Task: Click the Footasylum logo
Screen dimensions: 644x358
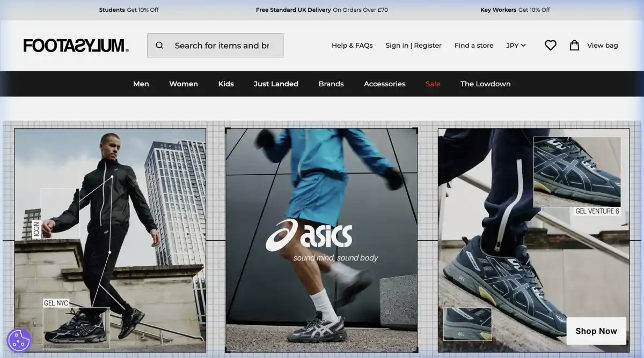Action: tap(76, 46)
